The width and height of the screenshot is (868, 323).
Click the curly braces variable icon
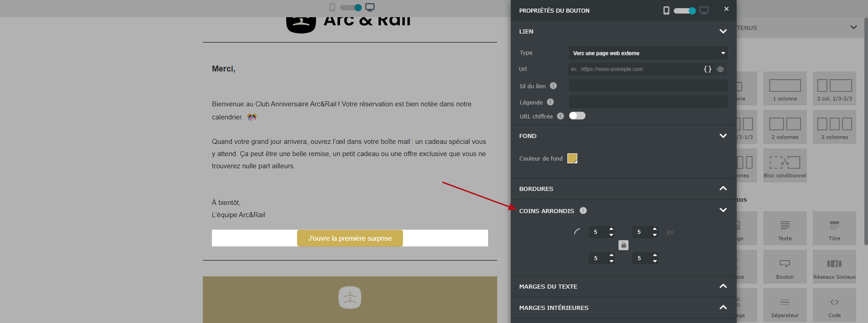708,69
